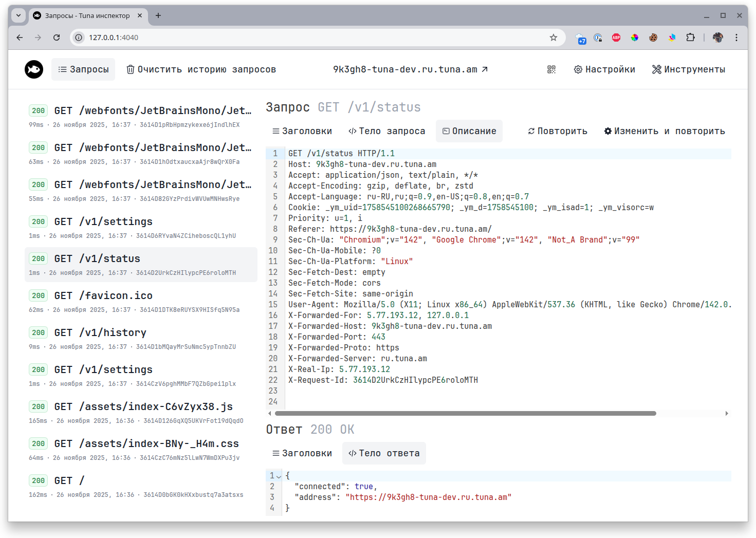Screen dimensions: 756x538
Task: Open the tab search dropdown arrow
Action: [x=19, y=15]
